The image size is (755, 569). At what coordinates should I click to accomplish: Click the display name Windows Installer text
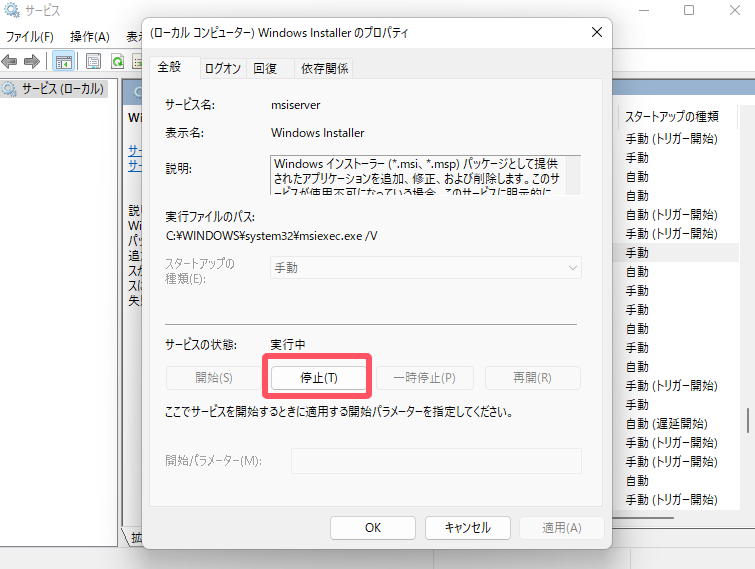pos(317,133)
